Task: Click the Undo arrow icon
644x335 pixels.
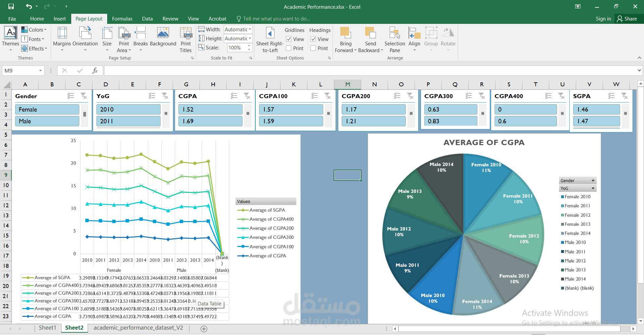Action: (29, 6)
